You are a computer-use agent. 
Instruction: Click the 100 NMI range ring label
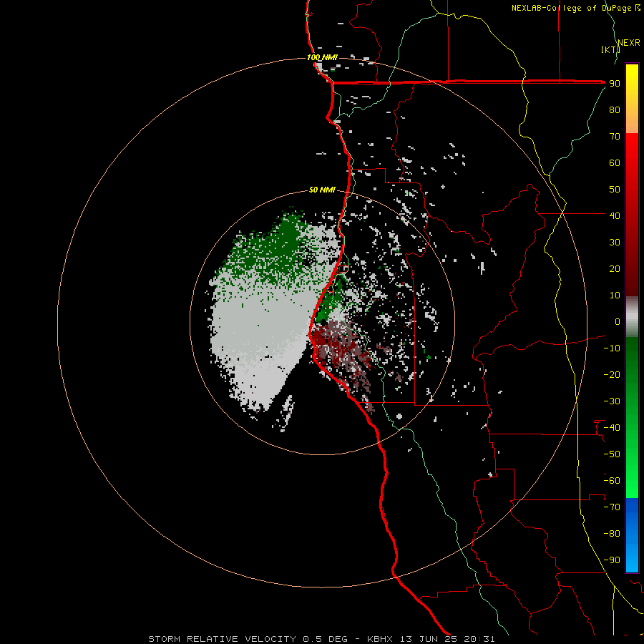click(322, 57)
